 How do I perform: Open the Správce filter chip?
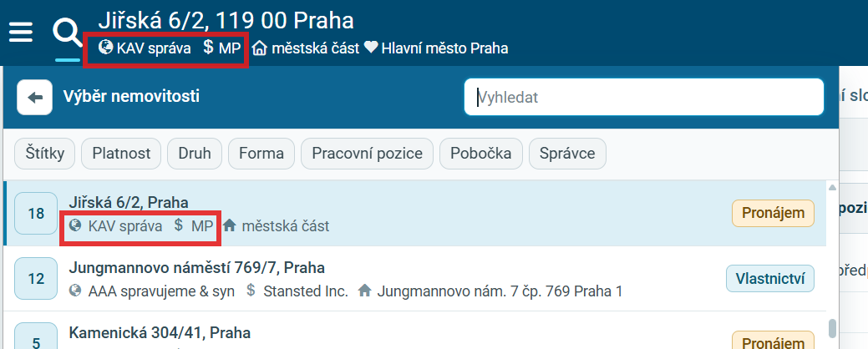click(567, 153)
